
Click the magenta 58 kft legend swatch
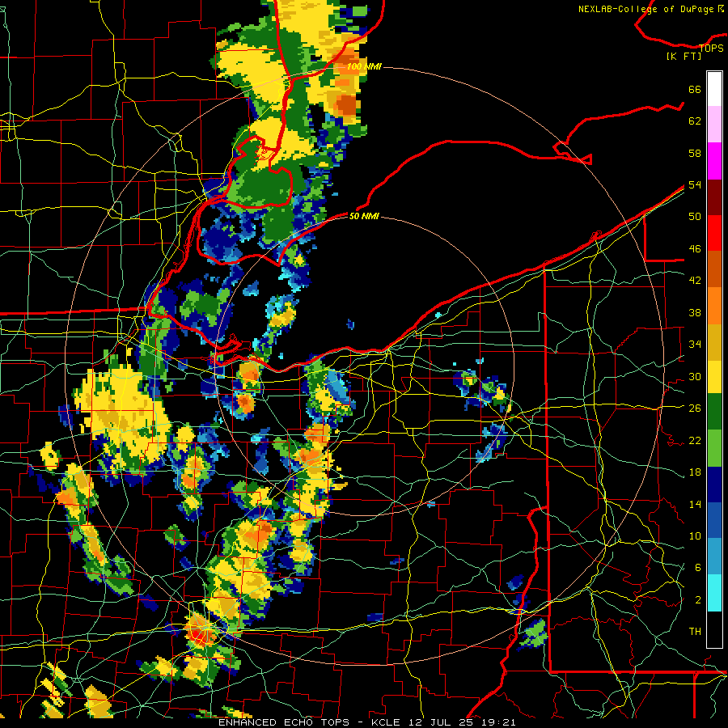click(714, 161)
